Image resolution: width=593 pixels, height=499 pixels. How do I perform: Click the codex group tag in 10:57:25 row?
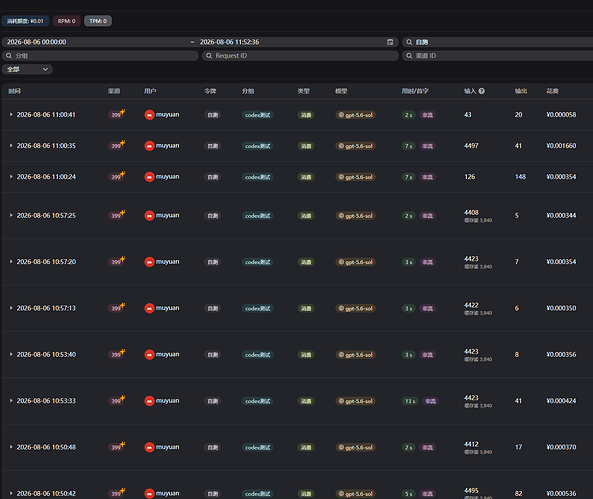click(257, 216)
